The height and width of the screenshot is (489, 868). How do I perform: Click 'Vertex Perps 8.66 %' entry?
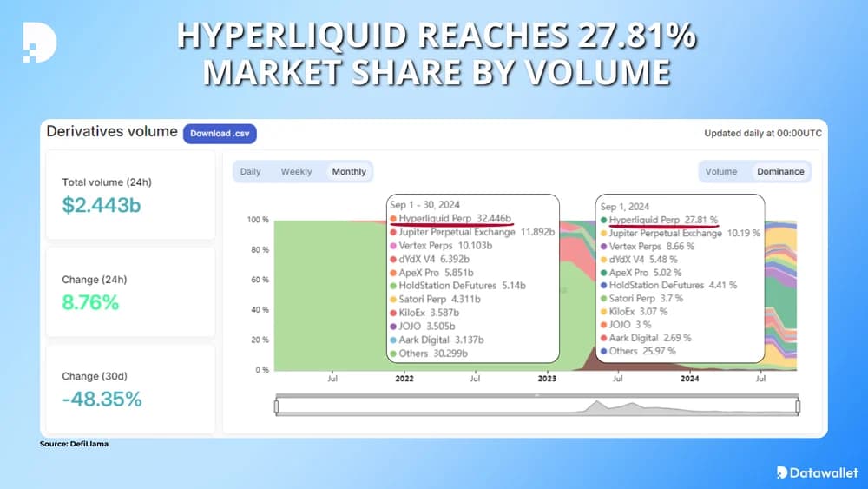648,247
